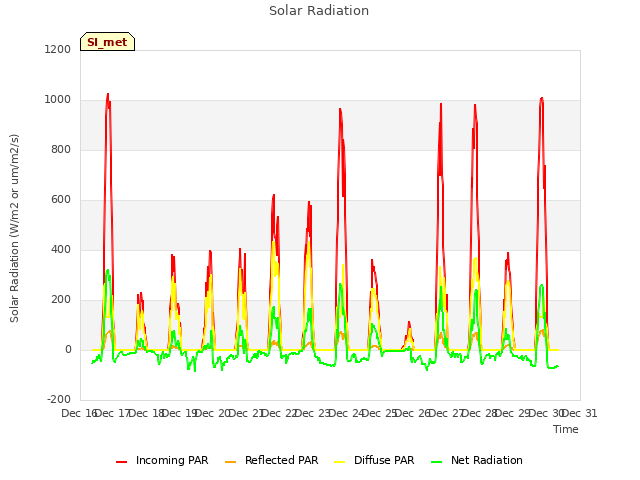The image size is (640, 480).
Task: Click the yellow Diffuse PAR legend swatch
Action: click(340, 462)
